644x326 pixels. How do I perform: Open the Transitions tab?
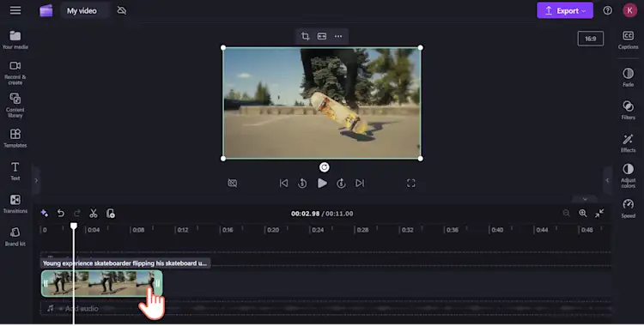coord(15,203)
